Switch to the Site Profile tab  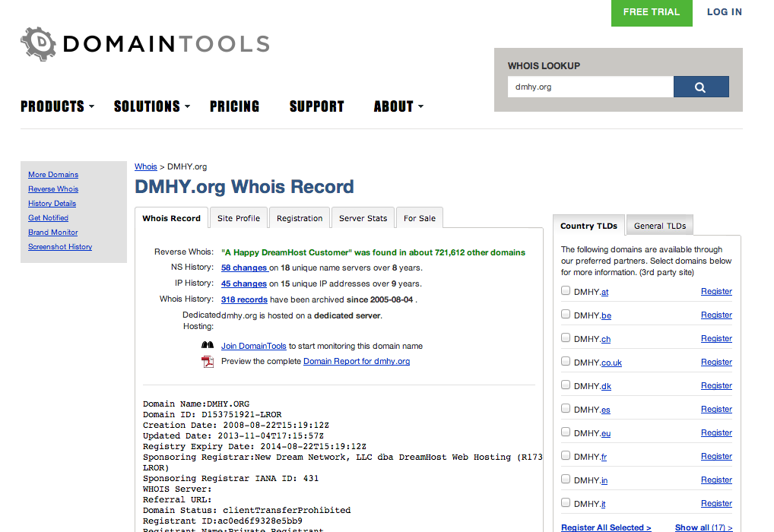[239, 218]
